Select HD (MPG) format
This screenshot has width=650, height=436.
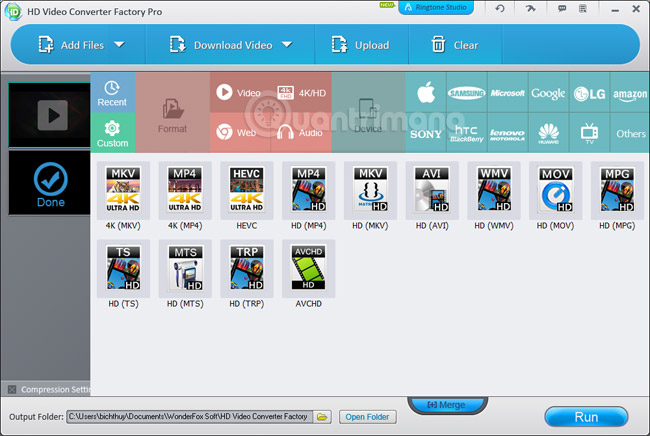click(617, 190)
